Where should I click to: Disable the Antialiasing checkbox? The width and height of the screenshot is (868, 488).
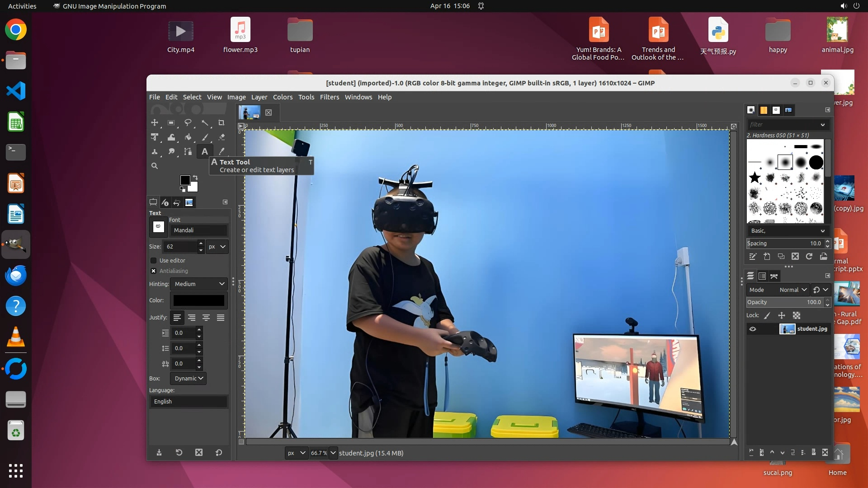coord(154,271)
